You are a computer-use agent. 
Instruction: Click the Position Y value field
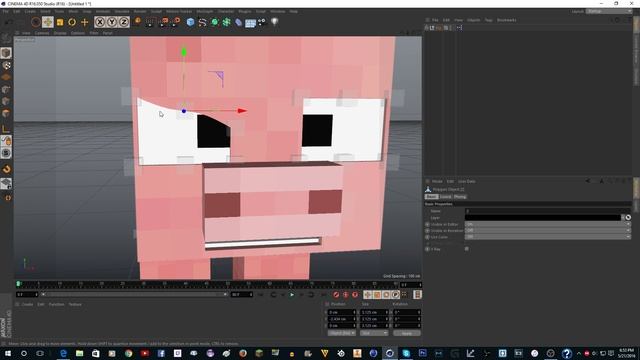pyautogui.click(x=342, y=319)
